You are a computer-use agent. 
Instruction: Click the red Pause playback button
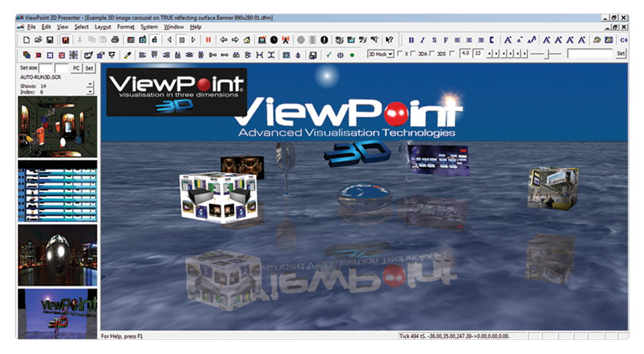pyautogui.click(x=208, y=40)
